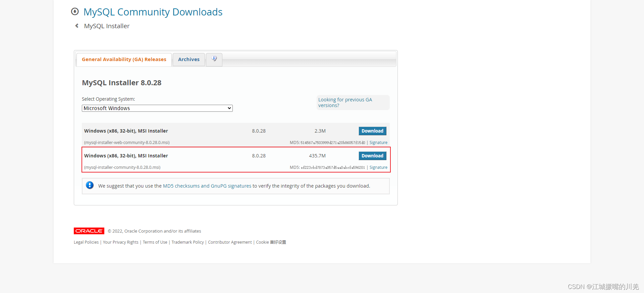Click the blue exclamation info icon
The height and width of the screenshot is (293, 644).
click(90, 185)
